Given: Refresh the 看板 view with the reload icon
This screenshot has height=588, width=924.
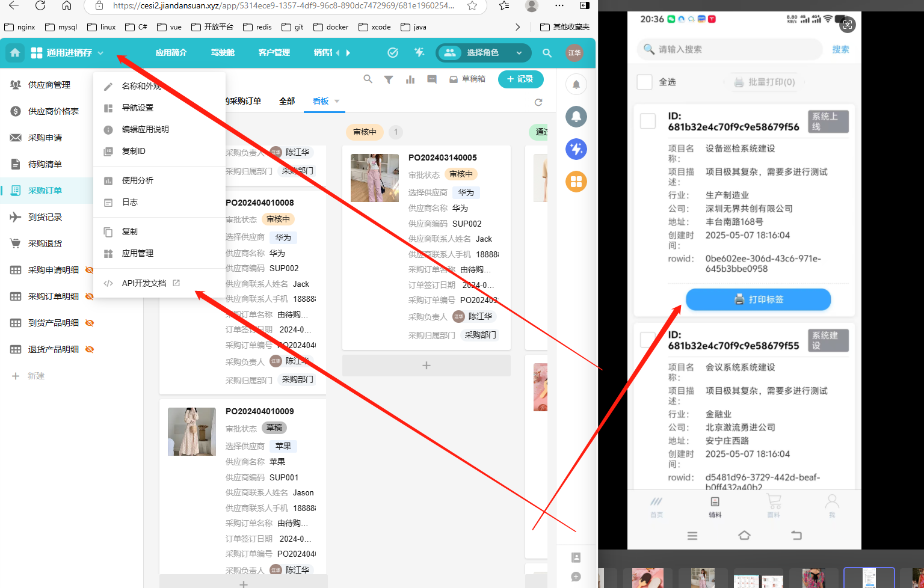Looking at the screenshot, I should (x=538, y=102).
